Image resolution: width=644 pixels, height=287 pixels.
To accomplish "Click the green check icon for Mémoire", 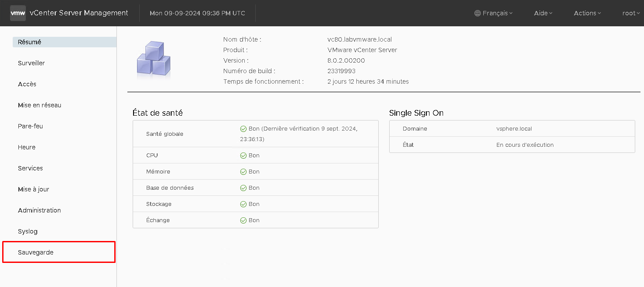I will (x=243, y=172).
